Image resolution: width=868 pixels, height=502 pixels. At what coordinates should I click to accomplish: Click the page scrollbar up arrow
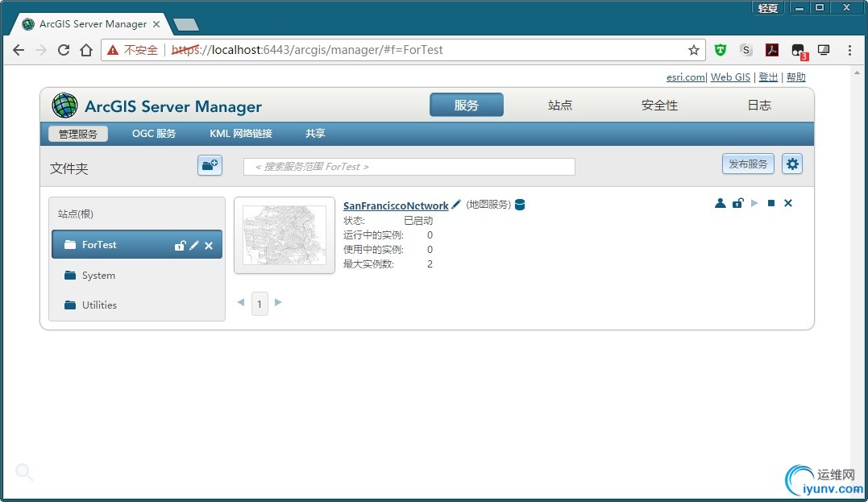pyautogui.click(x=858, y=72)
